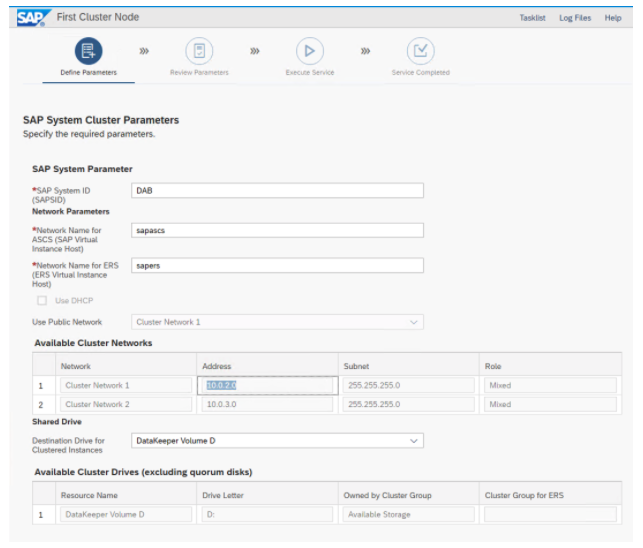
Task: Click the Role cell of Cluster Network 1
Action: [x=550, y=386]
